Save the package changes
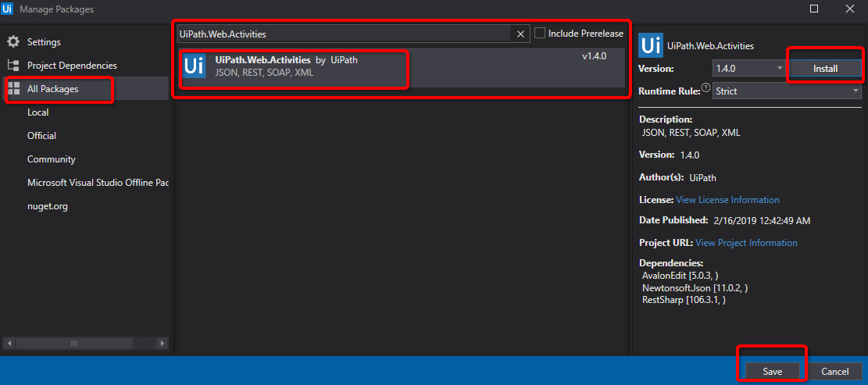This screenshot has width=868, height=385. coord(772,372)
